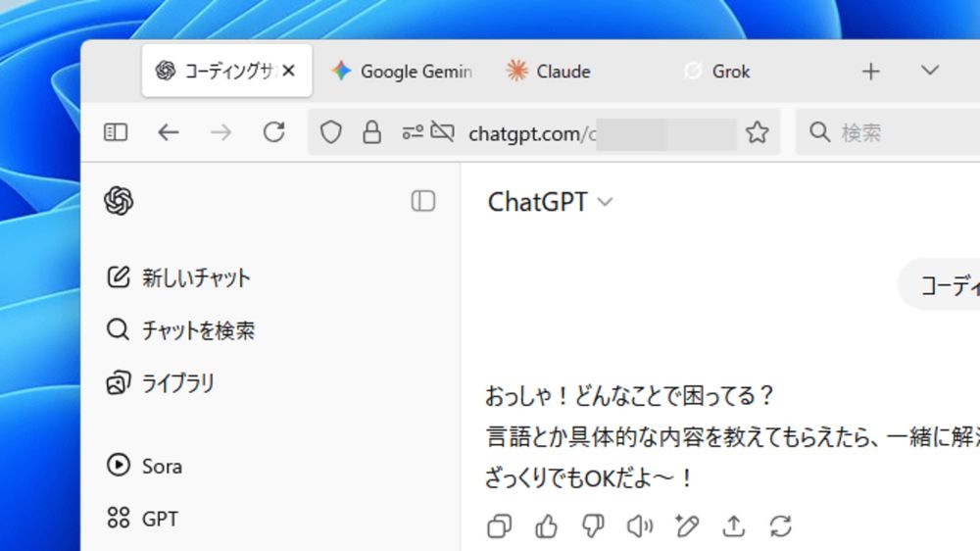Image resolution: width=980 pixels, height=551 pixels.
Task: Go forward to the next page
Action: coord(220,132)
